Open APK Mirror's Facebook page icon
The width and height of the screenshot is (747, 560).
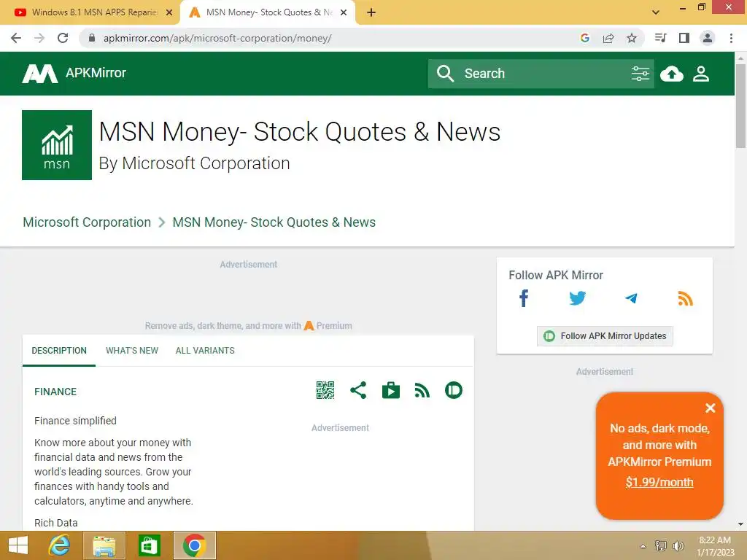tap(524, 298)
